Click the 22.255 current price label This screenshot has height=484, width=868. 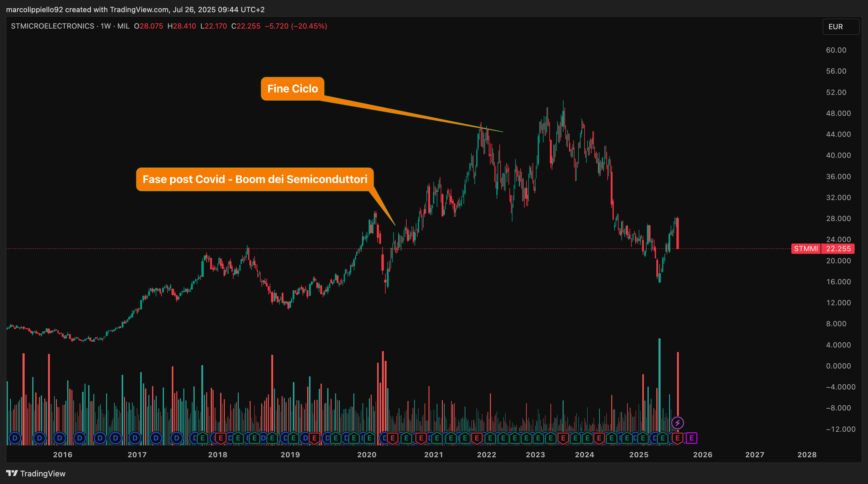838,249
